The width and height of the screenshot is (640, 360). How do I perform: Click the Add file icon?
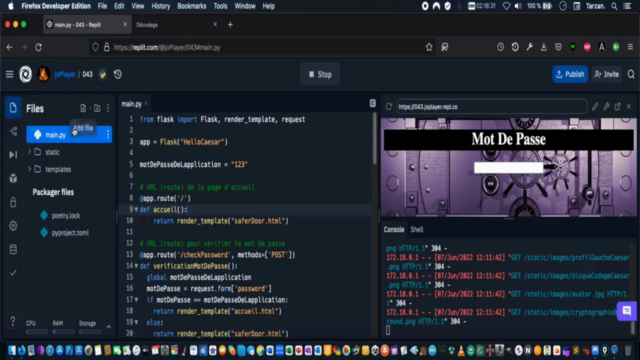(83, 108)
